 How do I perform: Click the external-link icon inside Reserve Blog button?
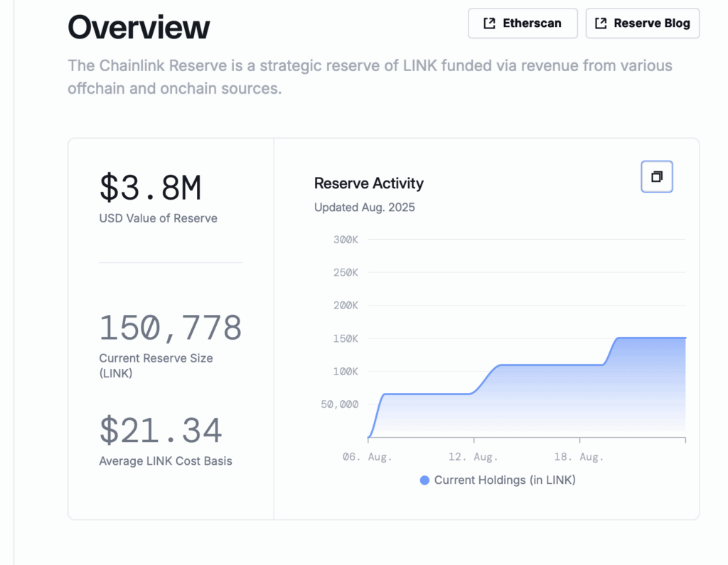point(601,23)
